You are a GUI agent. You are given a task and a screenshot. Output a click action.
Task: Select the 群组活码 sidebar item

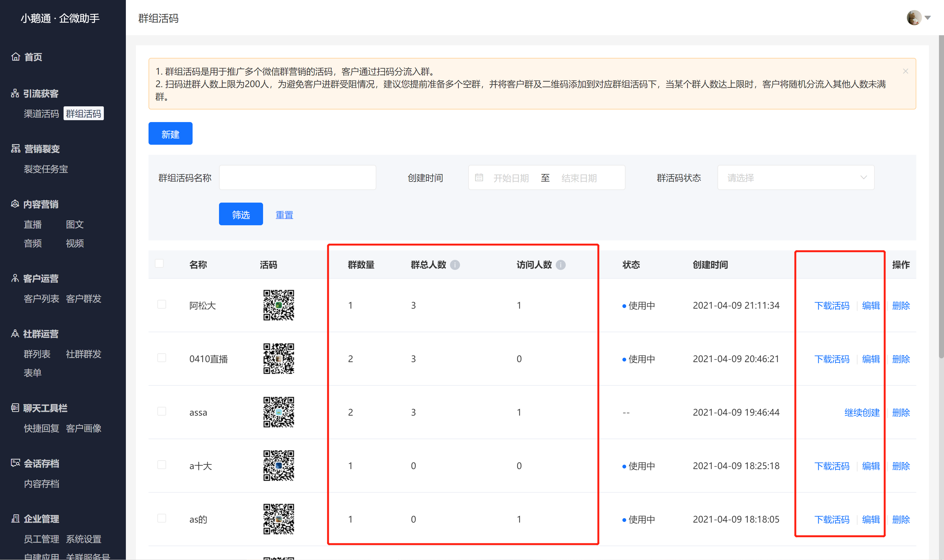[x=83, y=114]
